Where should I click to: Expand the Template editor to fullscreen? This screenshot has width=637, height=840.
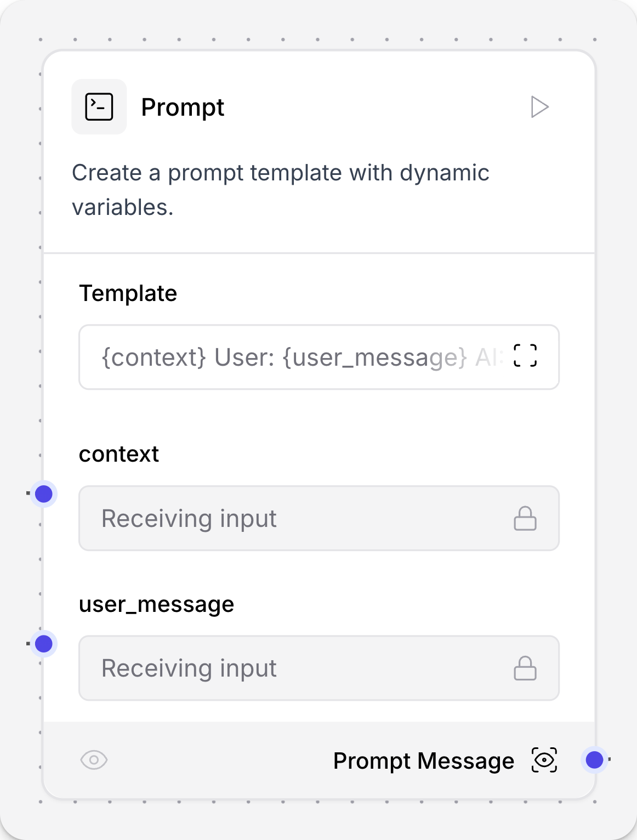click(x=526, y=356)
